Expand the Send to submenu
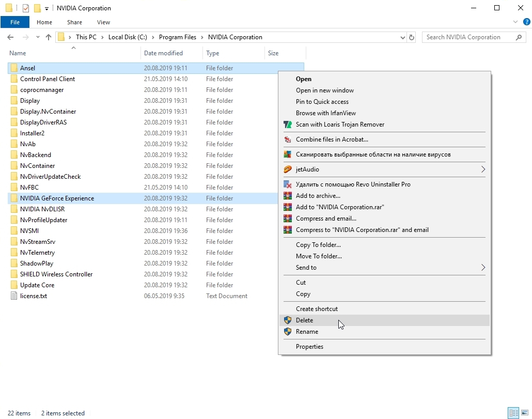 (x=483, y=268)
